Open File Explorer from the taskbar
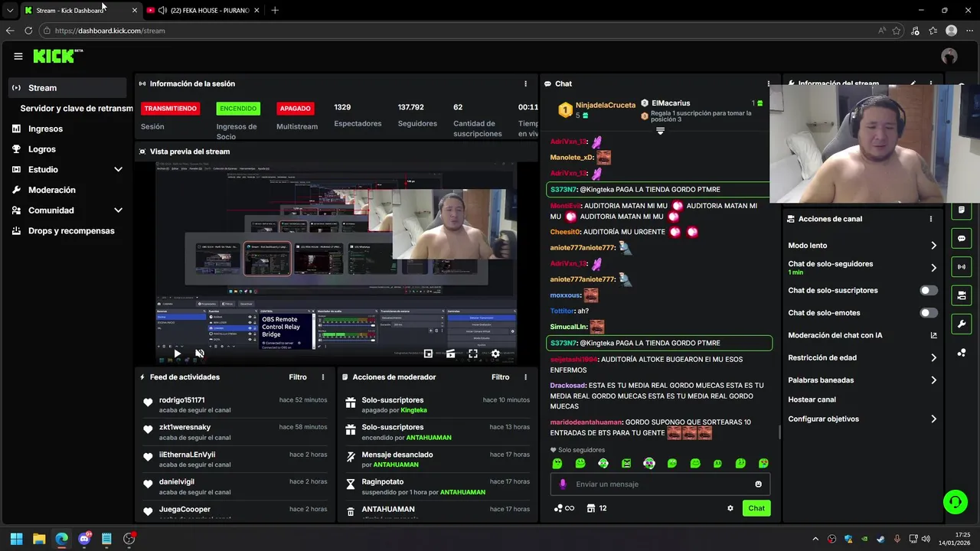 (39, 539)
